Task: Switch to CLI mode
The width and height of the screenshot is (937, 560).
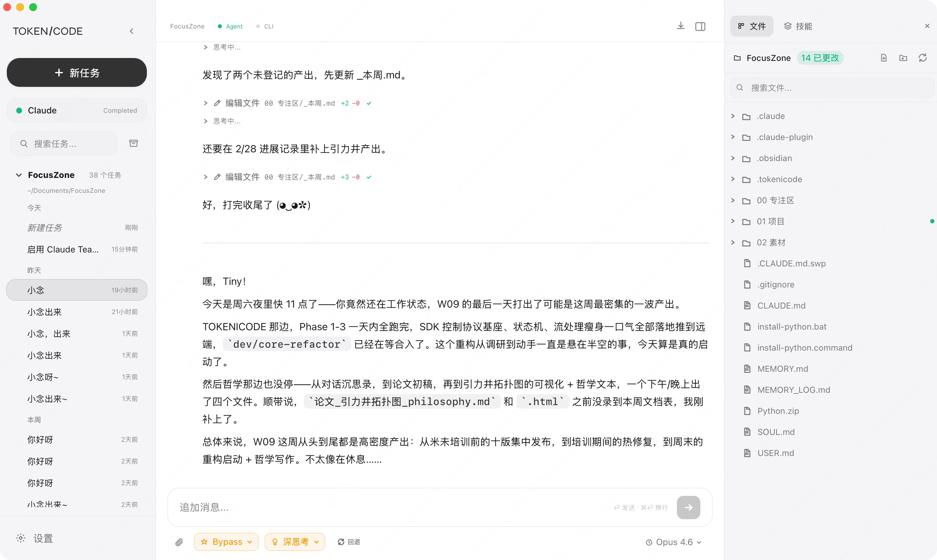Action: [x=265, y=27]
